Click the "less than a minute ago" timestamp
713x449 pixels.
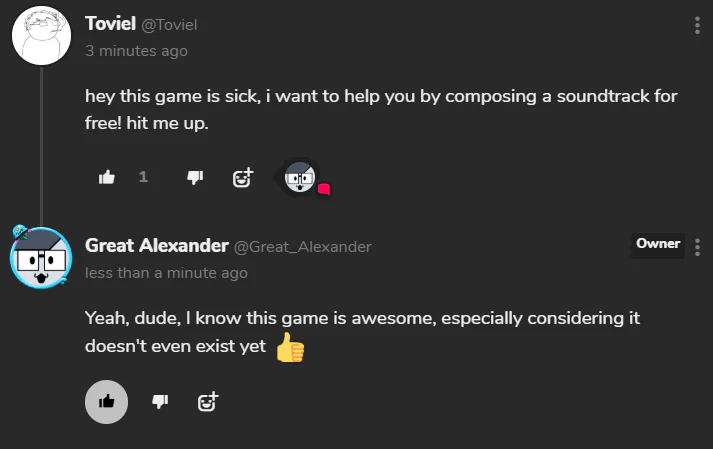(x=166, y=272)
